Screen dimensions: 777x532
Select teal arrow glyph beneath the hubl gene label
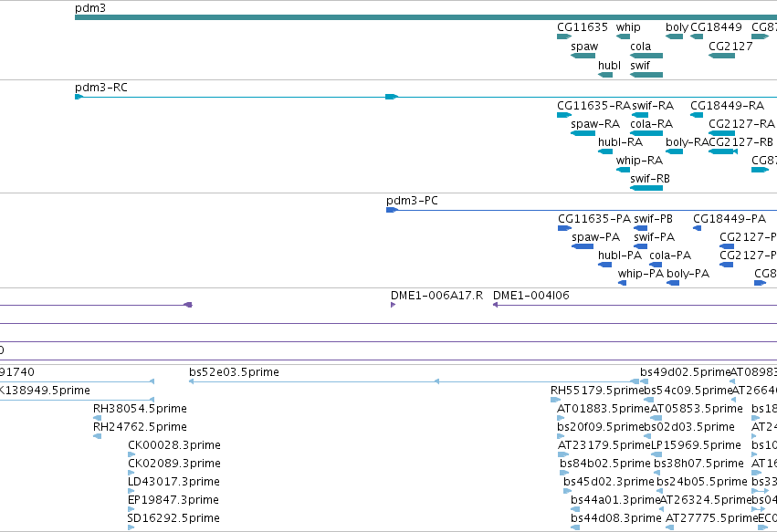coord(605,75)
